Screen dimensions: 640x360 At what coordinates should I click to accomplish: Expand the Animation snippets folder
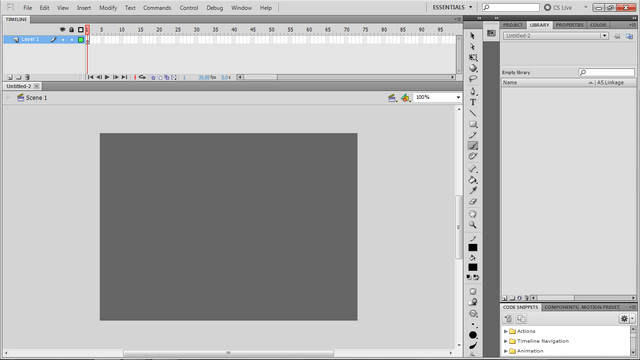pos(506,351)
